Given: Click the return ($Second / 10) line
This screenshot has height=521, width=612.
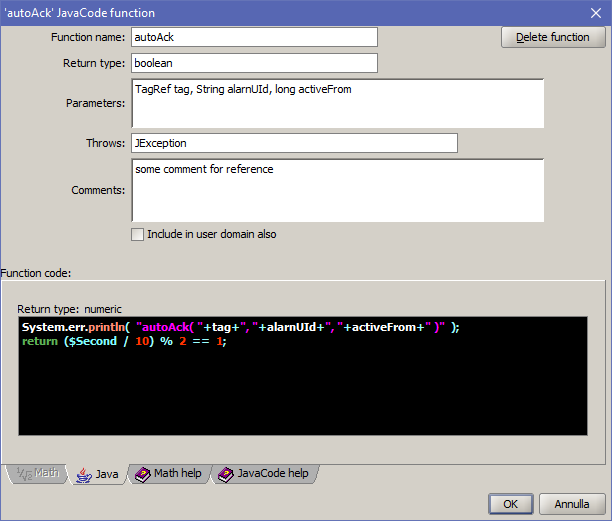Looking at the screenshot, I should point(124,341).
